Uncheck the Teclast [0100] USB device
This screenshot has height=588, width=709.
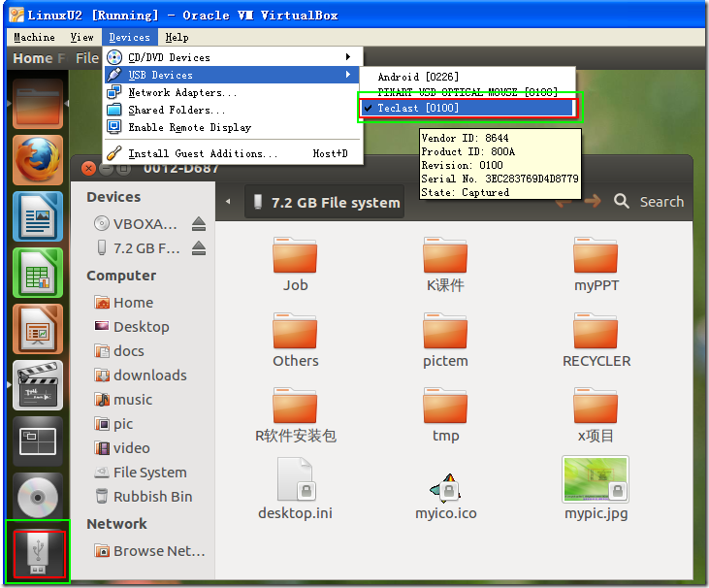[467, 108]
